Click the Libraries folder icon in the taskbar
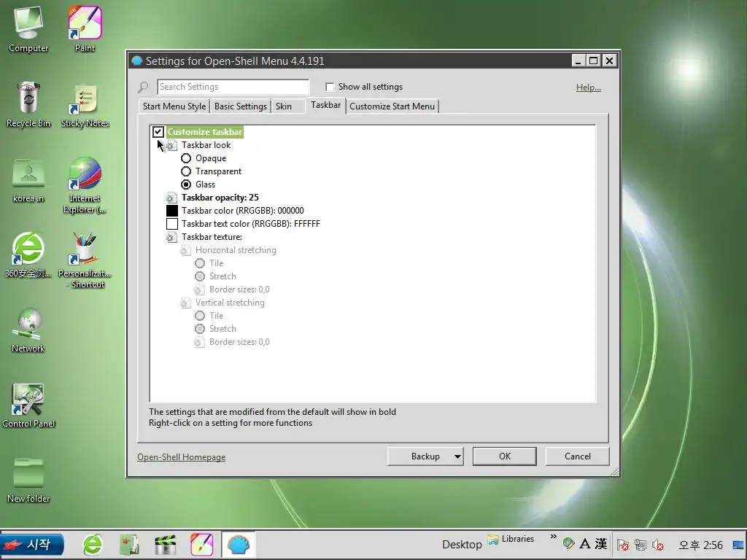The image size is (747, 560). (493, 540)
